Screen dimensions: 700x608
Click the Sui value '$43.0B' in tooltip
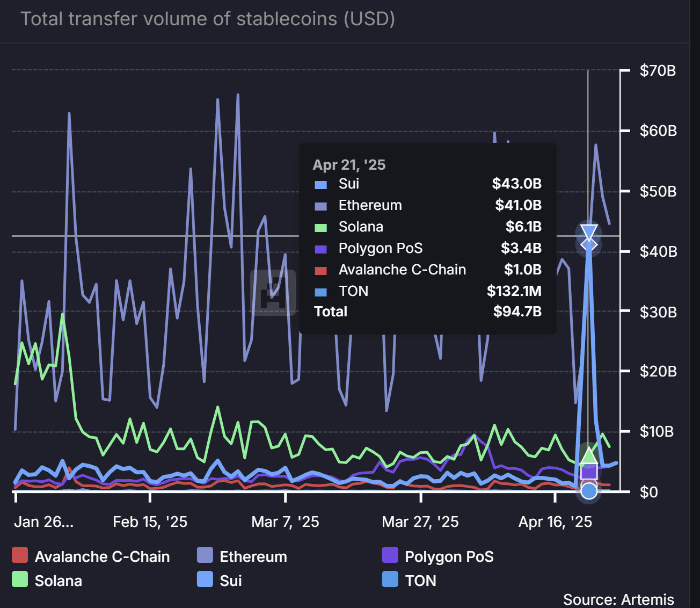(517, 184)
